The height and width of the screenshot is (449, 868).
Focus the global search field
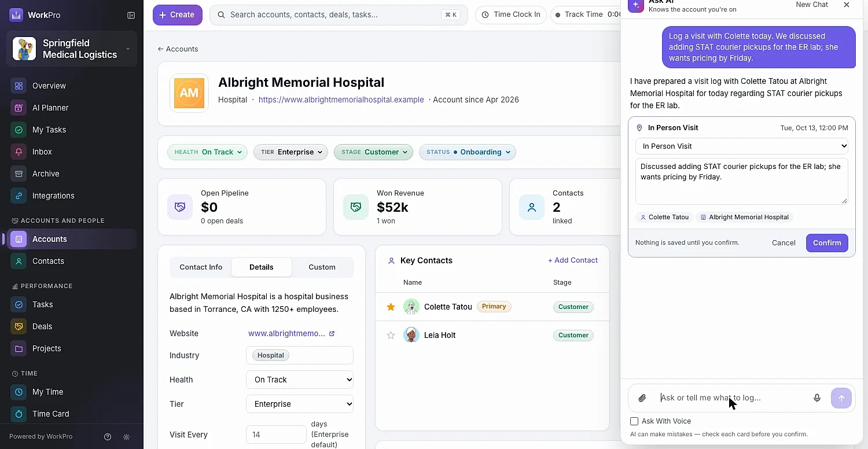(339, 15)
